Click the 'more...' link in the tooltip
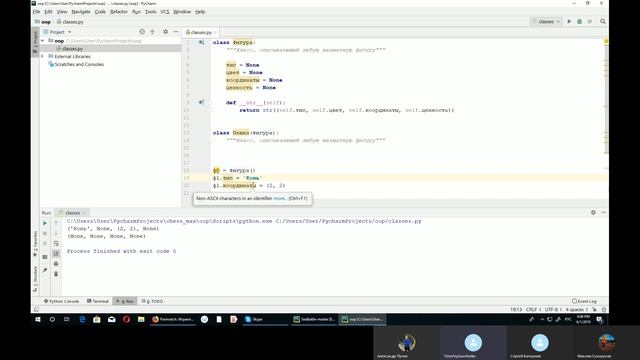This screenshot has height=360, width=640. [x=280, y=198]
